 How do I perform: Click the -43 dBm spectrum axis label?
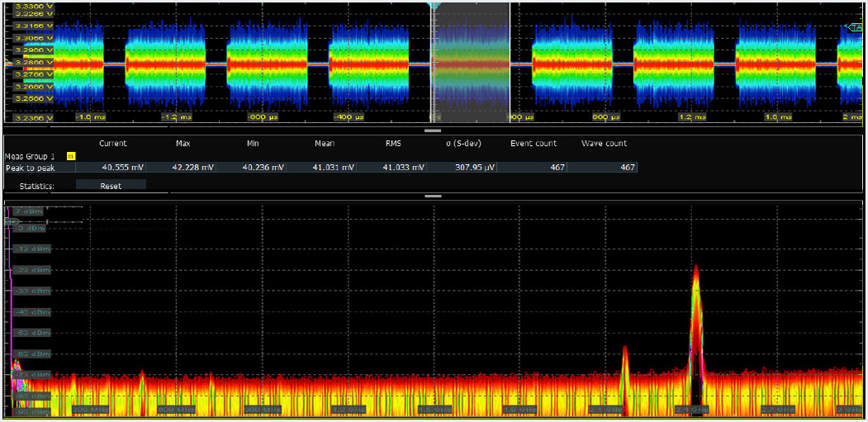[32, 312]
